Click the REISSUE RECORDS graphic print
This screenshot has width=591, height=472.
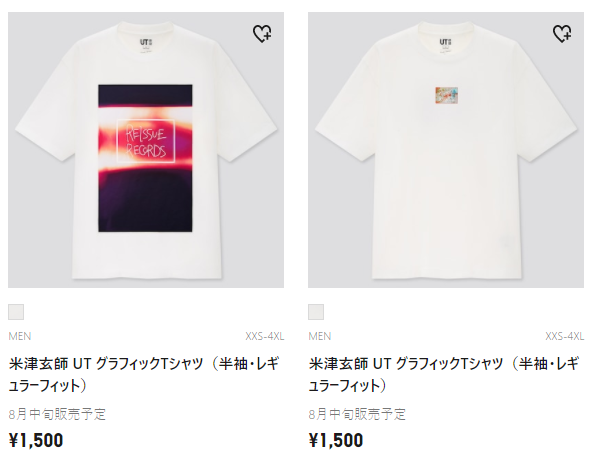pos(145,158)
